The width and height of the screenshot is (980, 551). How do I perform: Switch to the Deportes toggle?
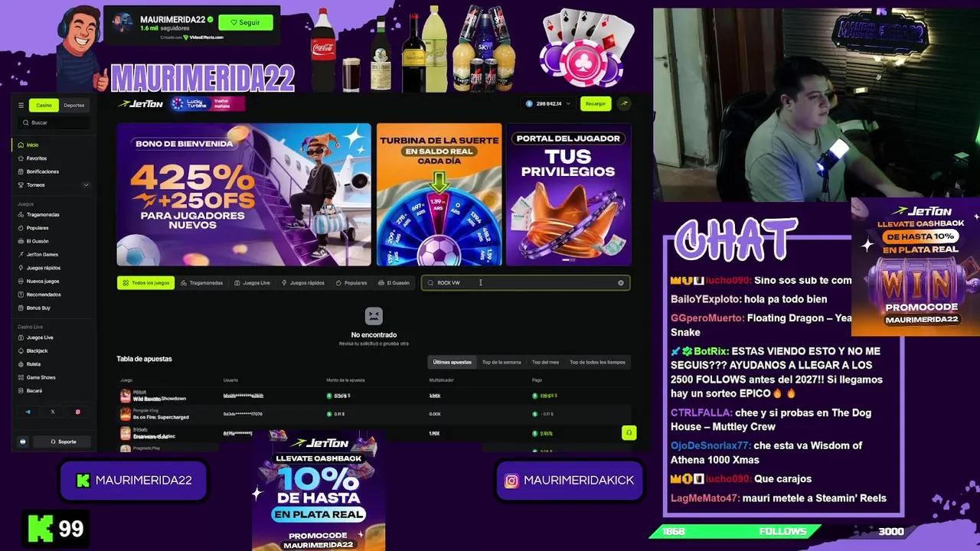pyautogui.click(x=74, y=106)
